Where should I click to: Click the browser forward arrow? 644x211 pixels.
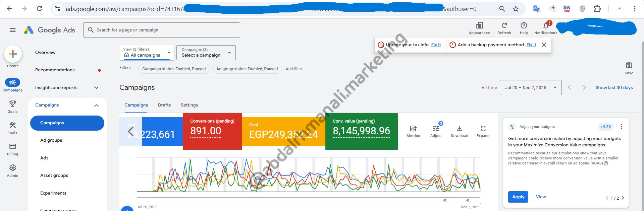coord(24,9)
